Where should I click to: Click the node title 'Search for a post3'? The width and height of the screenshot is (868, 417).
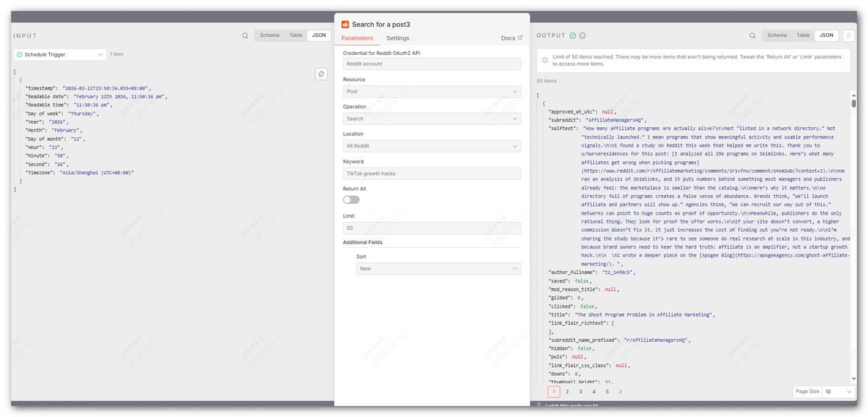pos(380,24)
